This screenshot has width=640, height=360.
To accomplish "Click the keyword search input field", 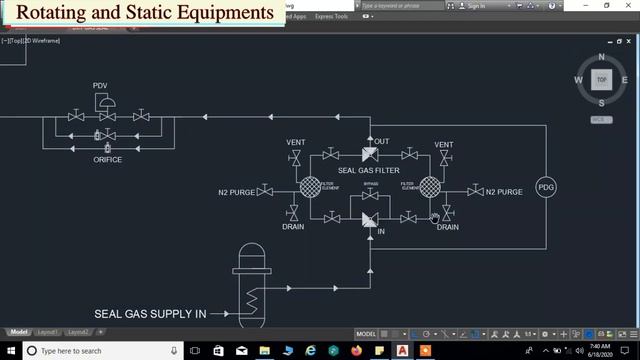I will 402,6.
